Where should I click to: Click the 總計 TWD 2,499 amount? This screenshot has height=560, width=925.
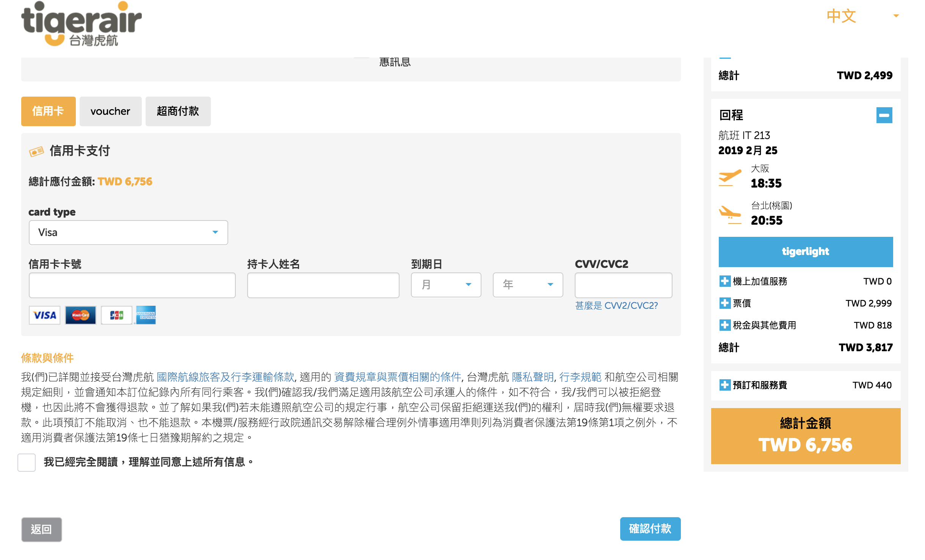tap(865, 75)
